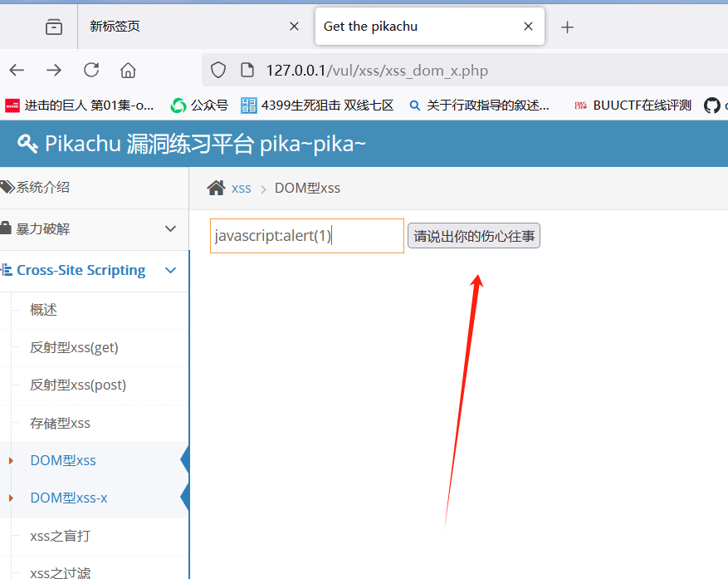Open xss之过滤 page
This screenshot has width=728, height=579.
(60, 572)
